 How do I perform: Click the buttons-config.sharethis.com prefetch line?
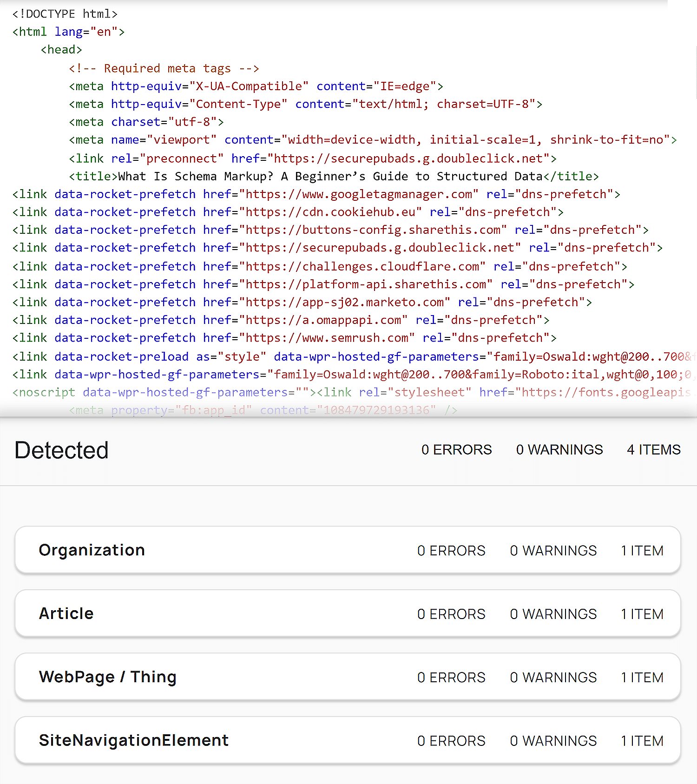(x=330, y=230)
